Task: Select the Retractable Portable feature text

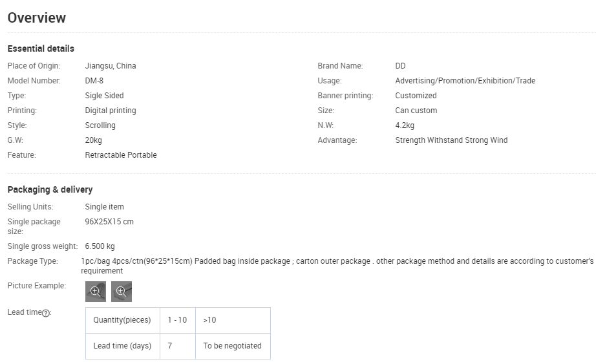Action: point(121,155)
